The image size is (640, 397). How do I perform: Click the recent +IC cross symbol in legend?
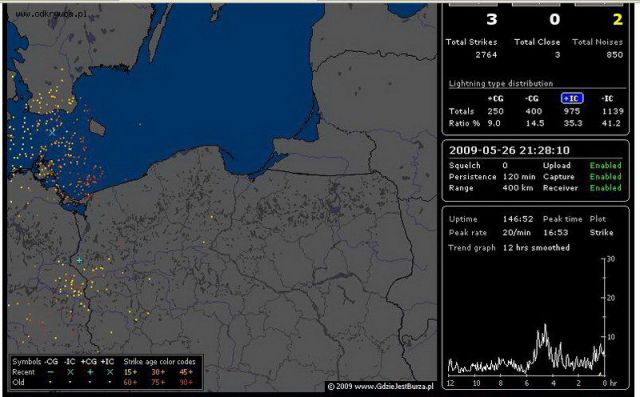[110, 372]
